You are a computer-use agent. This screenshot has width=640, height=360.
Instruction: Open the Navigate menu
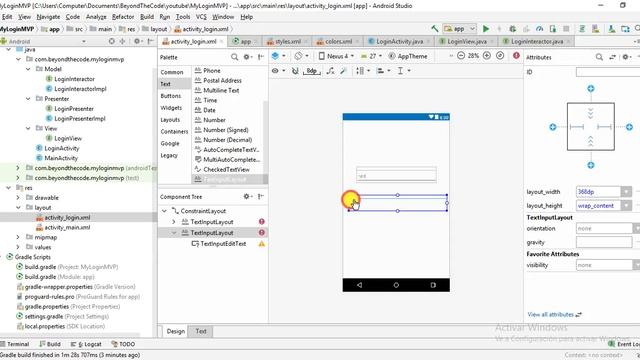48,17
